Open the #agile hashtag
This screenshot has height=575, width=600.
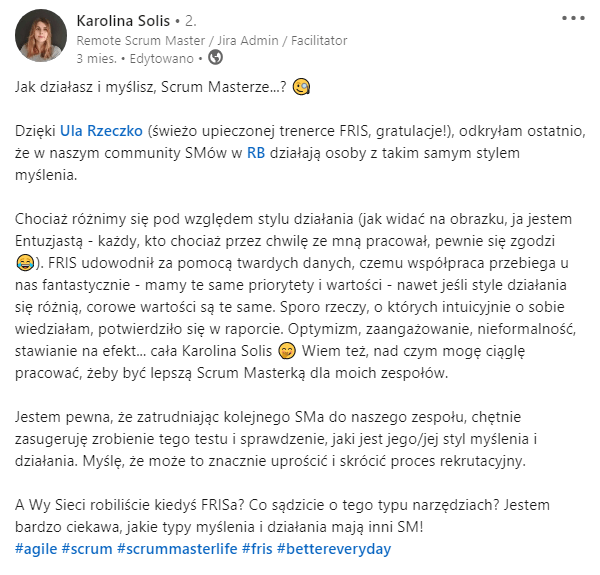[x=36, y=549]
